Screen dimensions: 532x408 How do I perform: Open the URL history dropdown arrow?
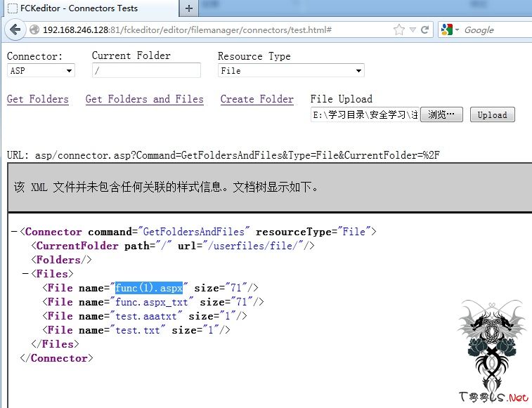point(413,30)
